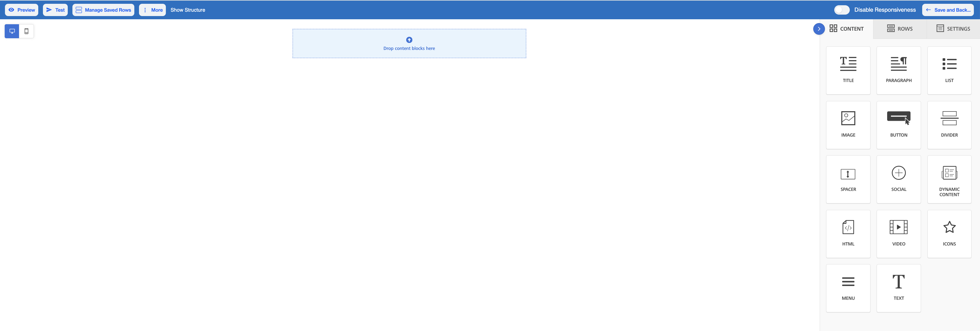Click the Preview button
This screenshot has width=980, height=331.
pyautogui.click(x=22, y=10)
